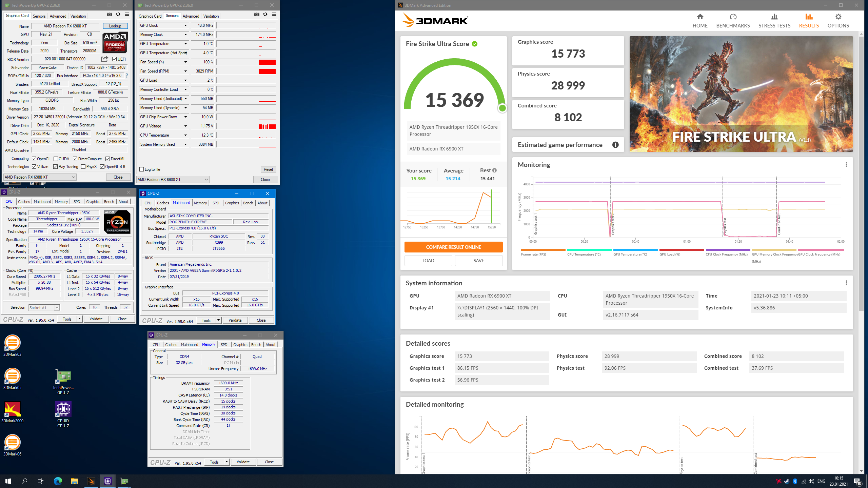Image resolution: width=868 pixels, height=488 pixels.
Task: Open the OPTIONS gear icon
Action: [838, 17]
